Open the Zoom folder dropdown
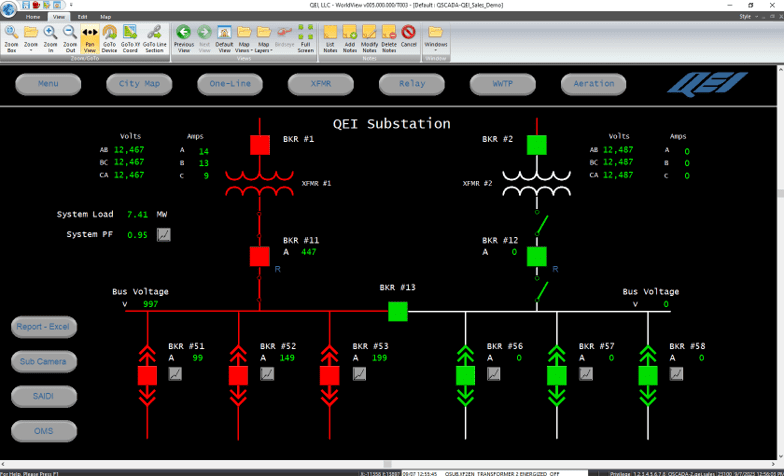The width and height of the screenshot is (784, 476). (x=30, y=38)
